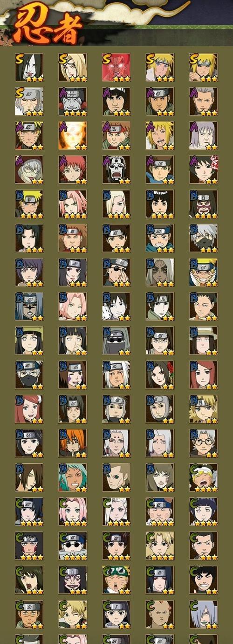Select white-haired B-rank Jiraiya portrait

pyautogui.click(x=116, y=375)
